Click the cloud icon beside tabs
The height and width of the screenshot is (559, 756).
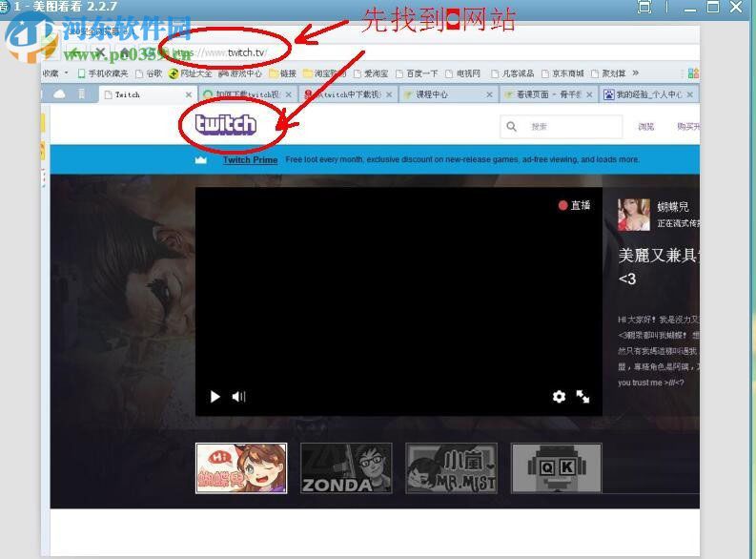click(59, 94)
